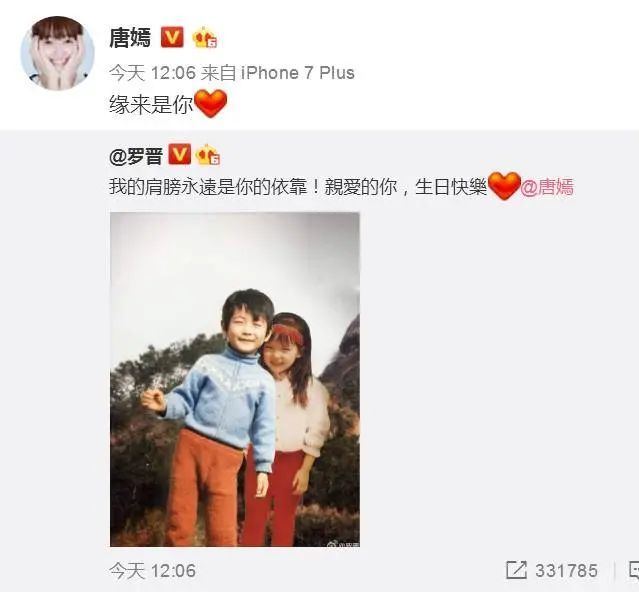Click the 331785 repost count
Screen dimensions: 639x592
566,570
